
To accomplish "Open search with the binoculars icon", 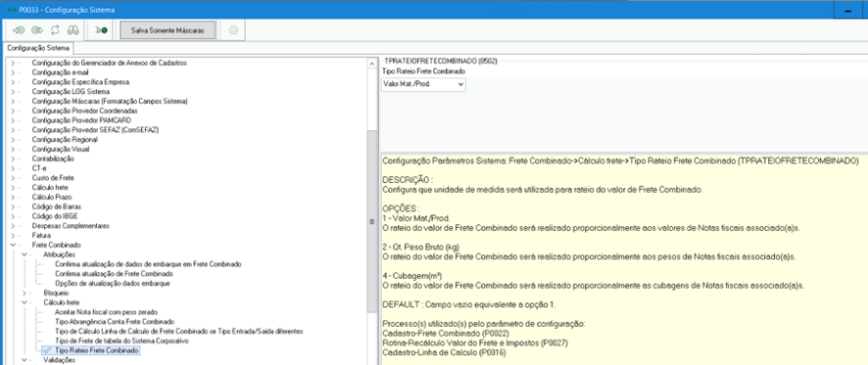I will click(73, 30).
